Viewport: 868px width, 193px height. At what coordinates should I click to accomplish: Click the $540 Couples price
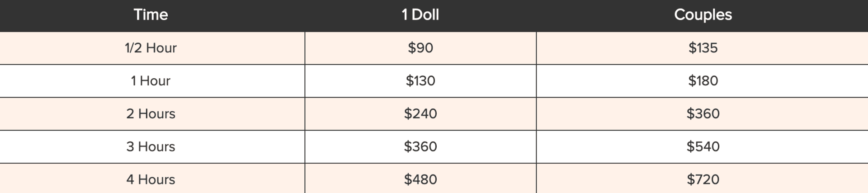[x=703, y=147]
